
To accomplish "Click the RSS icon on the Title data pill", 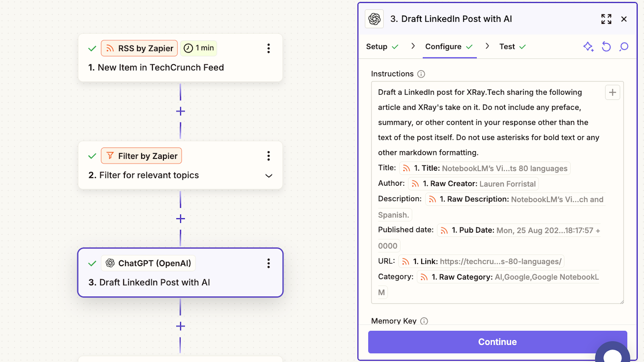I will pyautogui.click(x=406, y=168).
